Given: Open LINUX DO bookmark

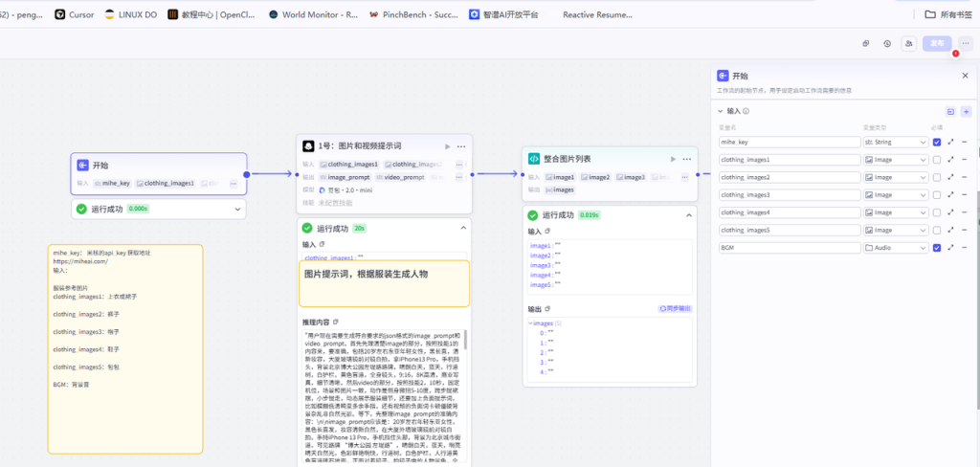Looking at the screenshot, I should point(130,14).
